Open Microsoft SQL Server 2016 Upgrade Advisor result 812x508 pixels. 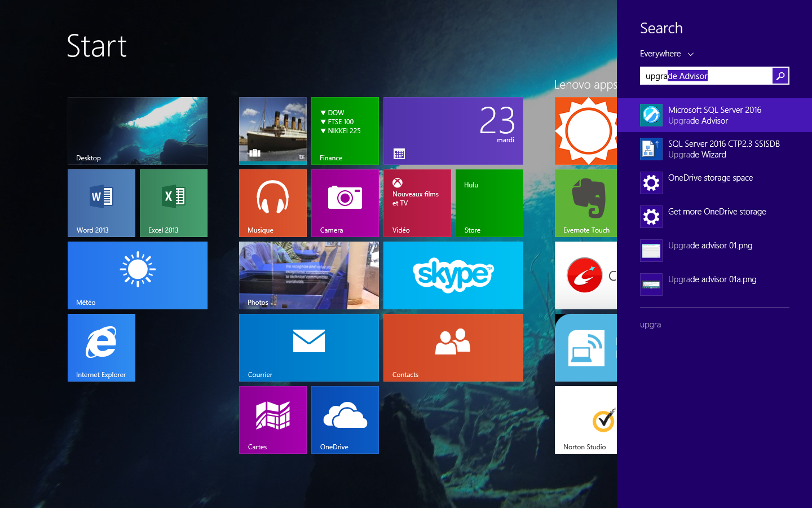tap(714, 115)
